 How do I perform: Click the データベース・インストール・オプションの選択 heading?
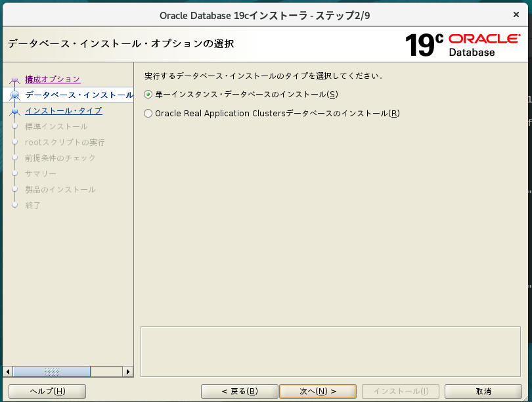[x=121, y=44]
